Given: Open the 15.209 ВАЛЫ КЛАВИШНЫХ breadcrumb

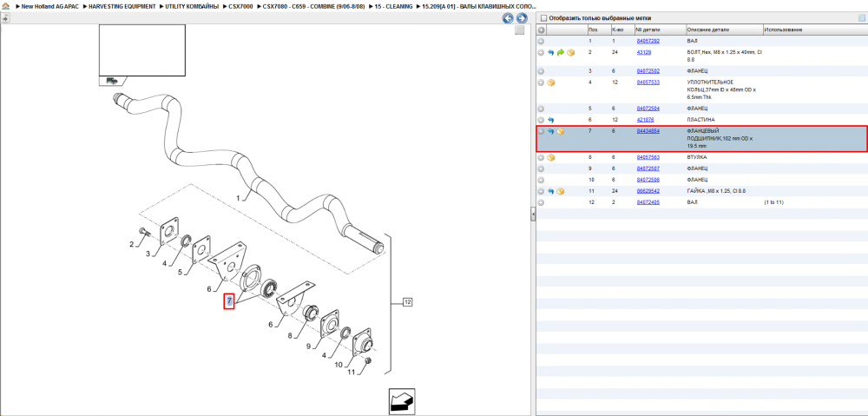Looking at the screenshot, I should pyautogui.click(x=477, y=6).
